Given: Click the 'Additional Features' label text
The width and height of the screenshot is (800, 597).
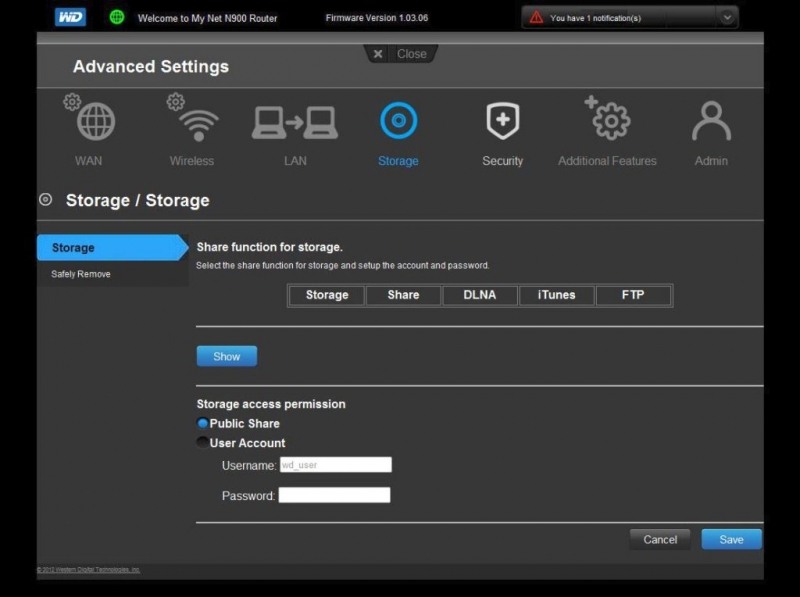Looking at the screenshot, I should 607,161.
